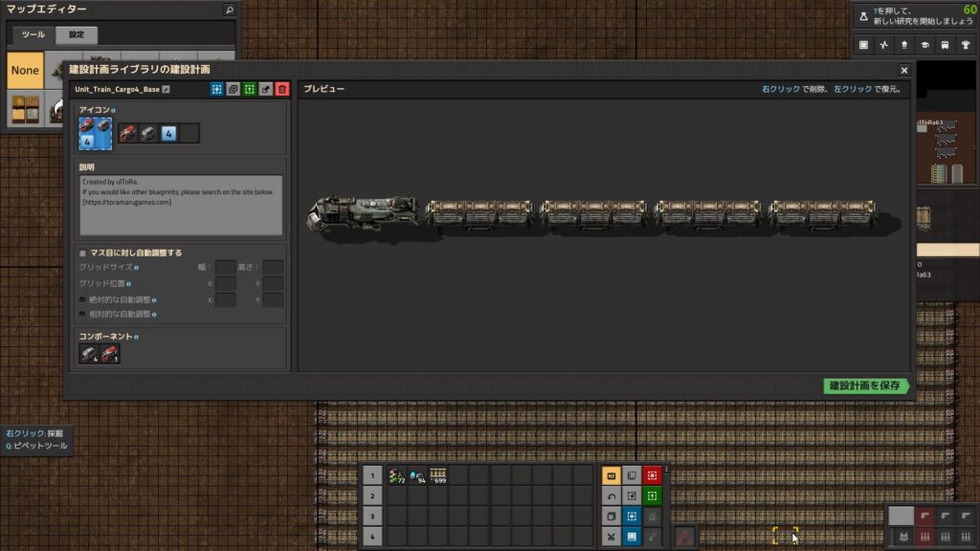Open the blueprint library book icon at top right
Viewport: 980px width, 551px height.
[x=863, y=45]
